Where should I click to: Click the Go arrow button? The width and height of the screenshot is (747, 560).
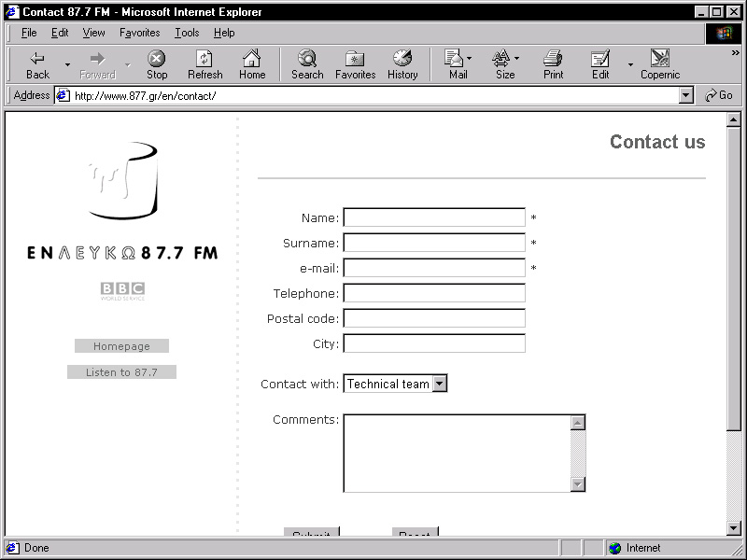pyautogui.click(x=719, y=95)
